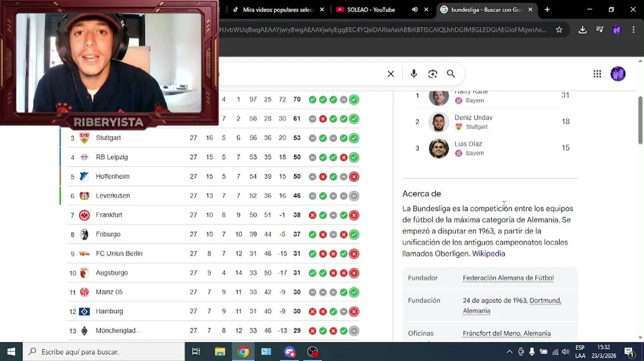Open Chrome three-dot menu
This screenshot has height=361, width=644.
(x=634, y=30)
